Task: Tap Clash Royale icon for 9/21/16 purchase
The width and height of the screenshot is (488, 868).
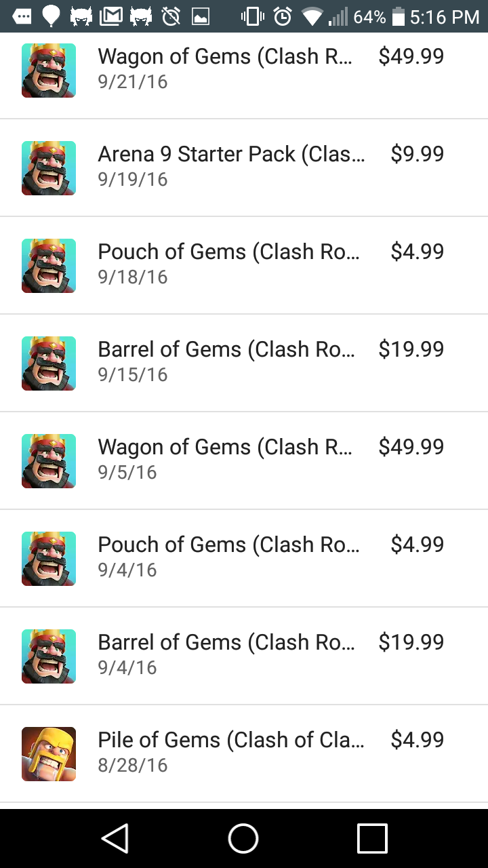Action: pyautogui.click(x=49, y=71)
